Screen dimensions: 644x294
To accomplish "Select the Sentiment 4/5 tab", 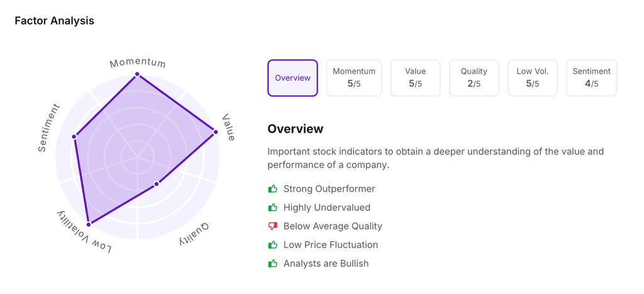I will (591, 78).
